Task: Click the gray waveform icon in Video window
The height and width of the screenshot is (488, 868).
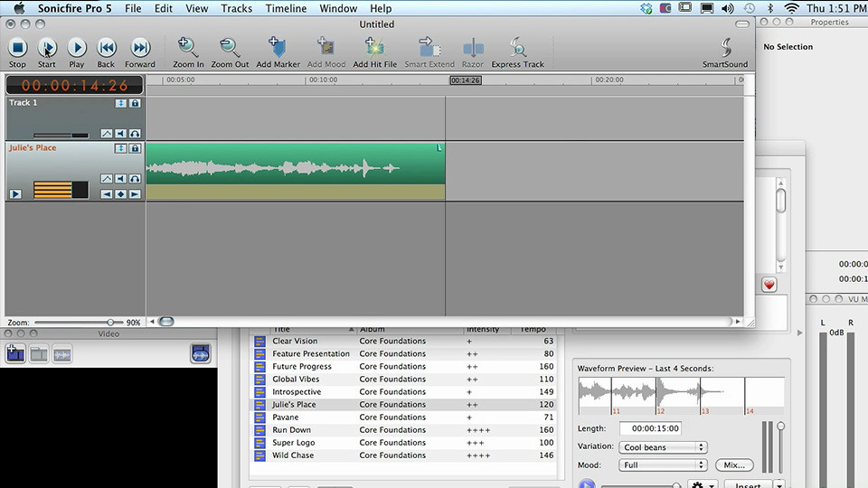Action: tap(62, 354)
